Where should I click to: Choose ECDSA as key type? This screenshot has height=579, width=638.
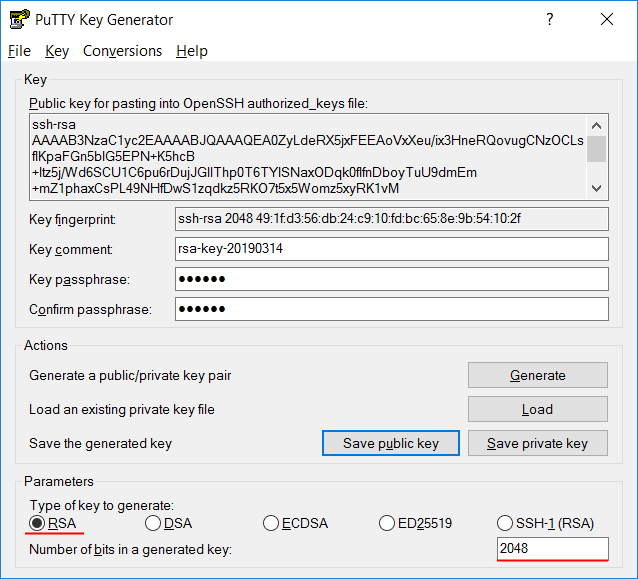[271, 523]
